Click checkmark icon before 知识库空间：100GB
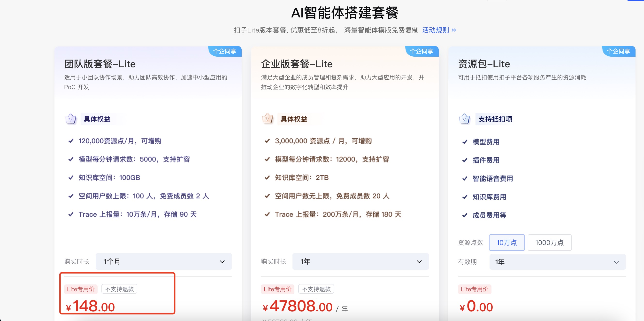This screenshot has height=321, width=644. [x=71, y=177]
